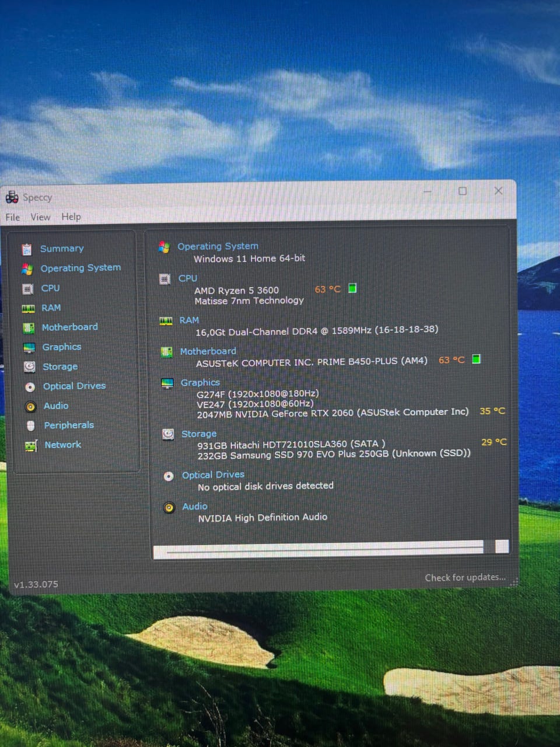Open the View menu
Screen dimensions: 560x747
pos(40,217)
